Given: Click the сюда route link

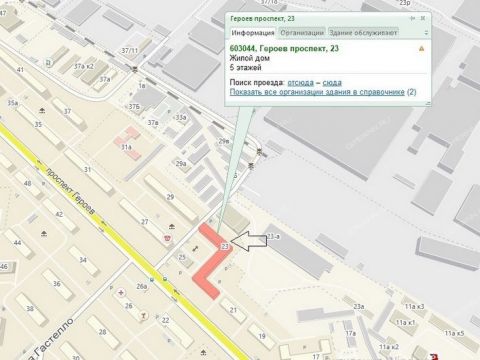Looking at the screenshot, I should pyautogui.click(x=332, y=82).
